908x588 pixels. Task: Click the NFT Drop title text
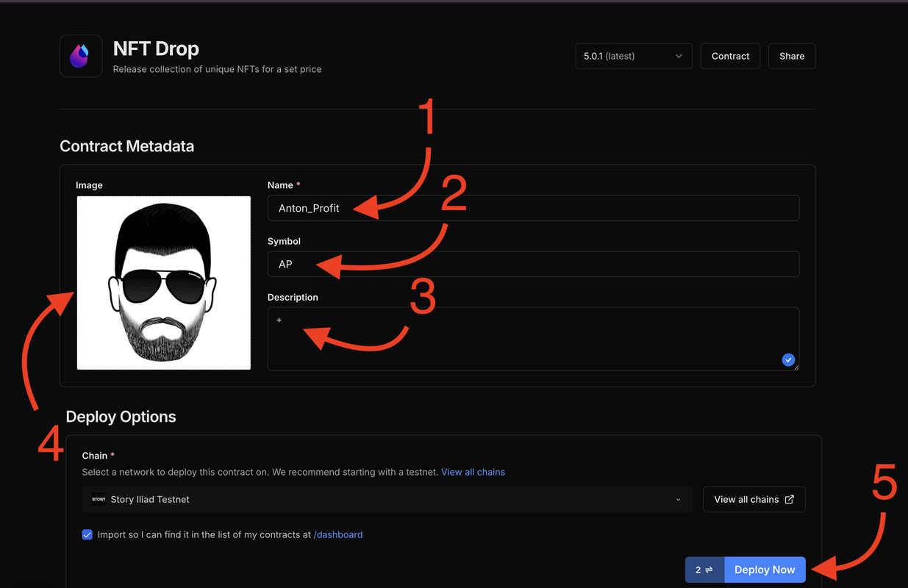(x=156, y=49)
